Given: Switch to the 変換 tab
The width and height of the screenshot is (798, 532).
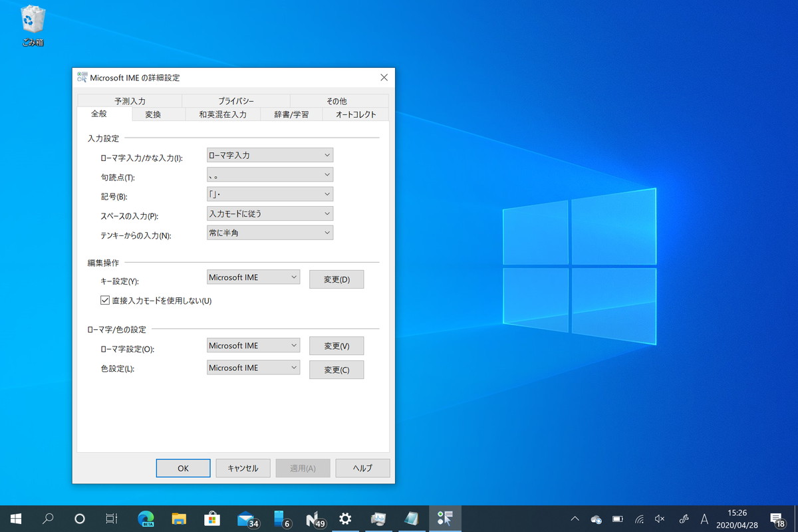Looking at the screenshot, I should (x=153, y=114).
